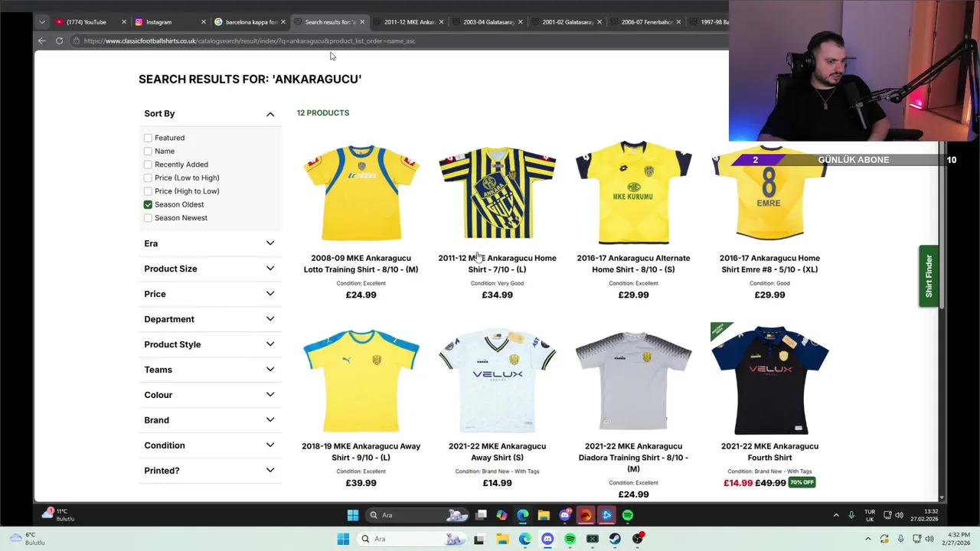980x551 pixels.
Task: Click the Emre number 8 shirt image
Action: [x=769, y=192]
